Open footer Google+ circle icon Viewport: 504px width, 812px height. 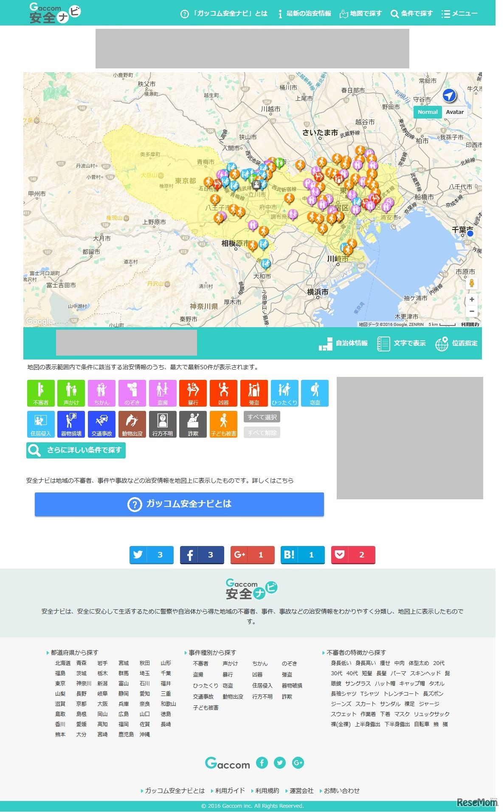298,763
